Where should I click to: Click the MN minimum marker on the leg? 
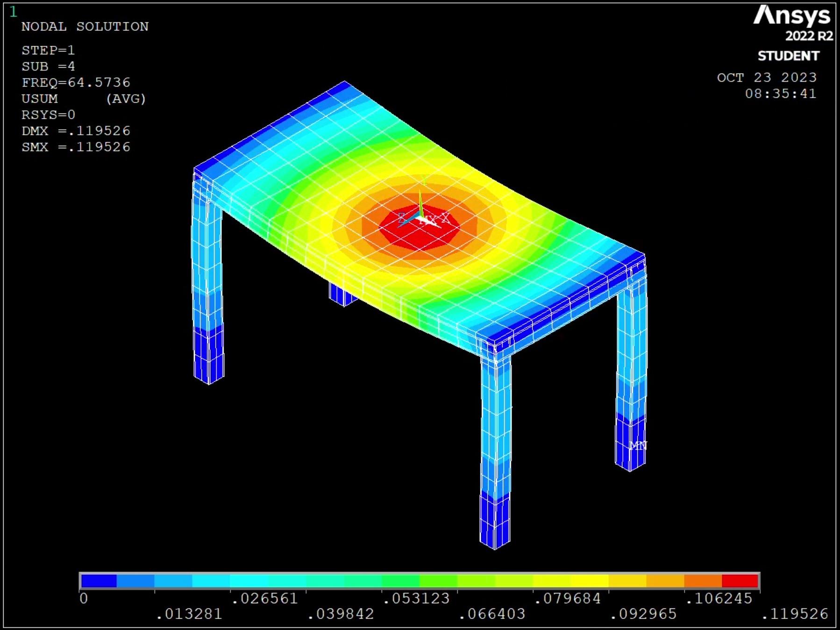pyautogui.click(x=638, y=445)
